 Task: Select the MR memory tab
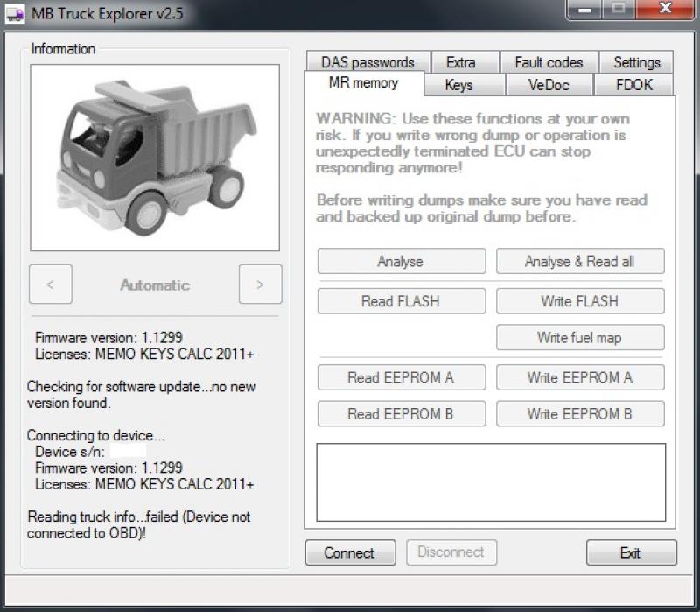coord(363,83)
